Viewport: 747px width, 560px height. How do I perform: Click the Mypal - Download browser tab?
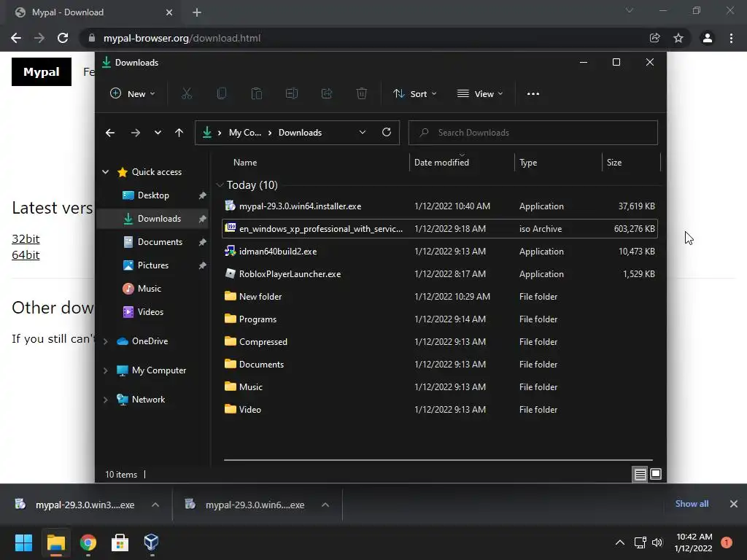pos(93,12)
